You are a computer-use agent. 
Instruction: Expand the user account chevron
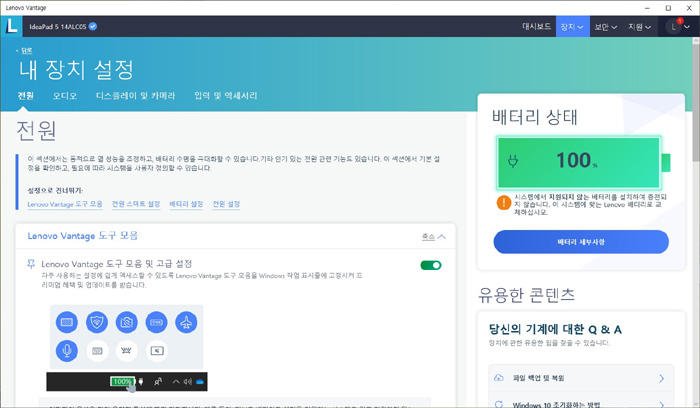688,27
